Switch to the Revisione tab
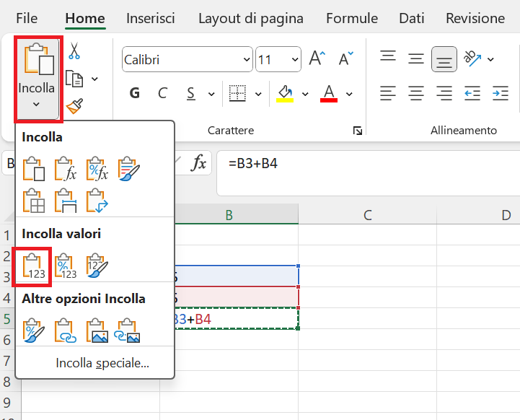 click(x=475, y=18)
